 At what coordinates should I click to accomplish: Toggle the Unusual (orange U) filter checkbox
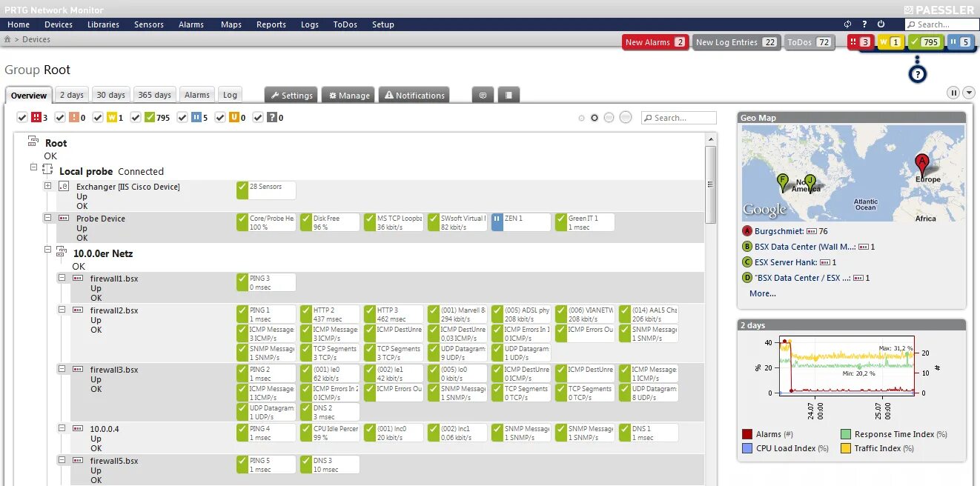(220, 117)
